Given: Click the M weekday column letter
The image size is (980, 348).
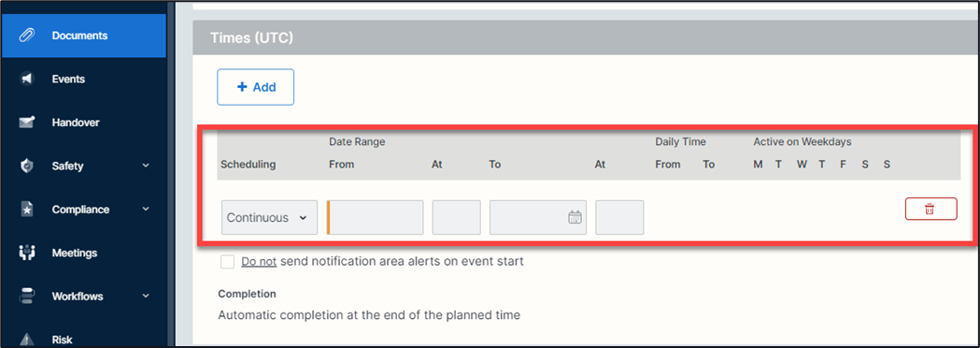Looking at the screenshot, I should click(759, 165).
